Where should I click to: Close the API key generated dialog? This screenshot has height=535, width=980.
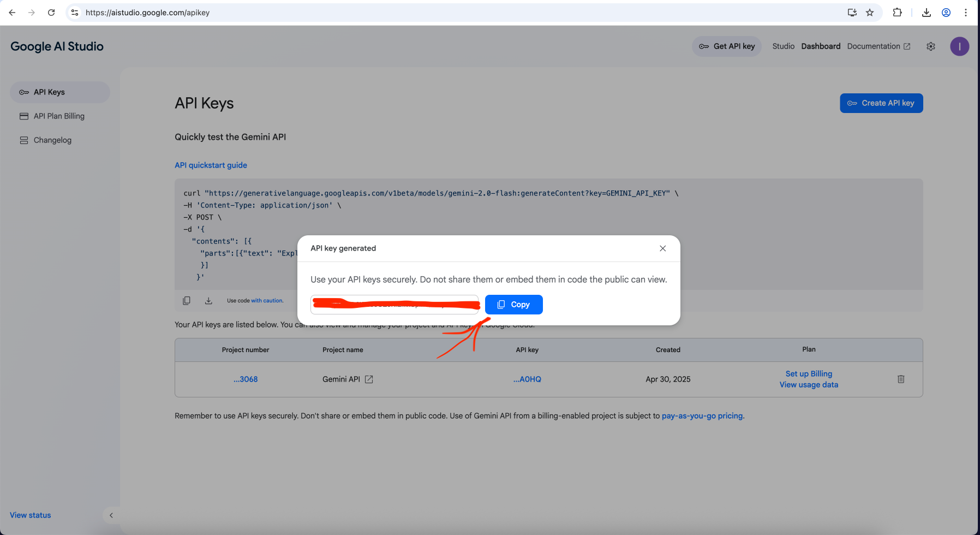click(662, 248)
